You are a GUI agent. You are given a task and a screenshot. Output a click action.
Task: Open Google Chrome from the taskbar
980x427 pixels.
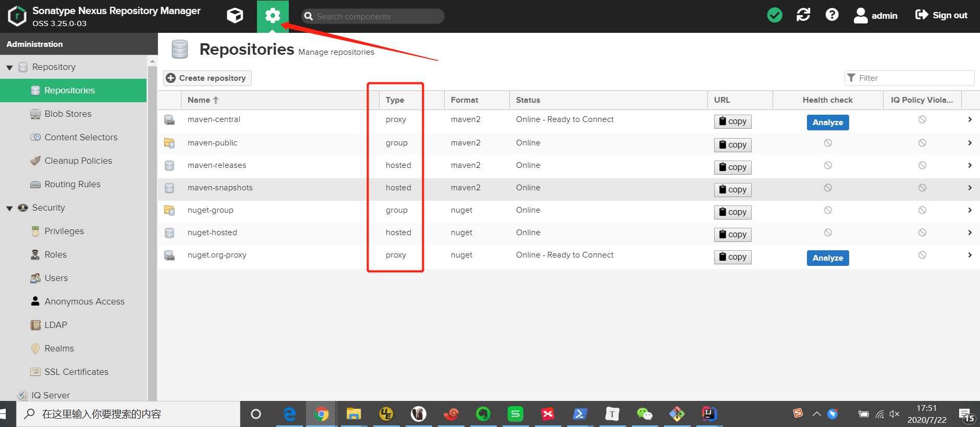(x=322, y=414)
